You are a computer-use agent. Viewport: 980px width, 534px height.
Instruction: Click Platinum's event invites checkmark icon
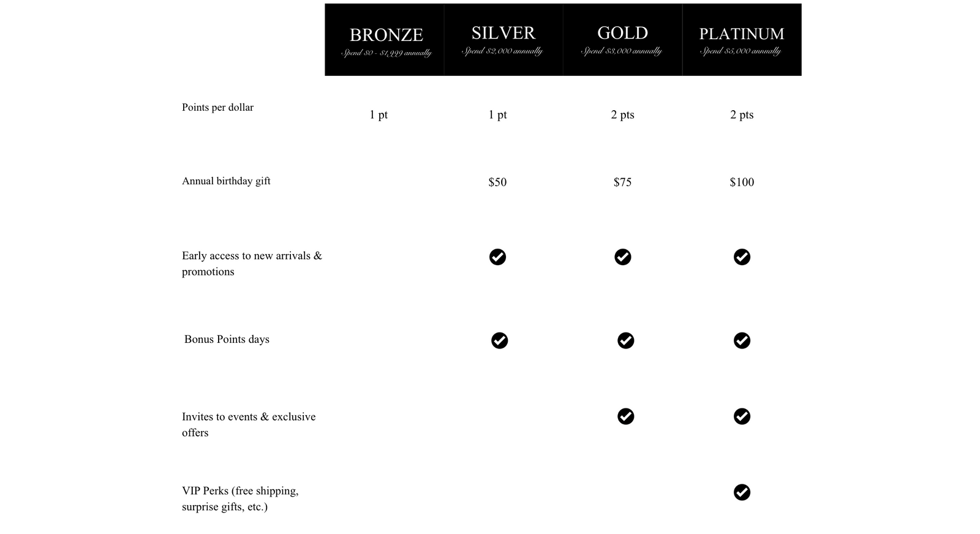coord(742,416)
